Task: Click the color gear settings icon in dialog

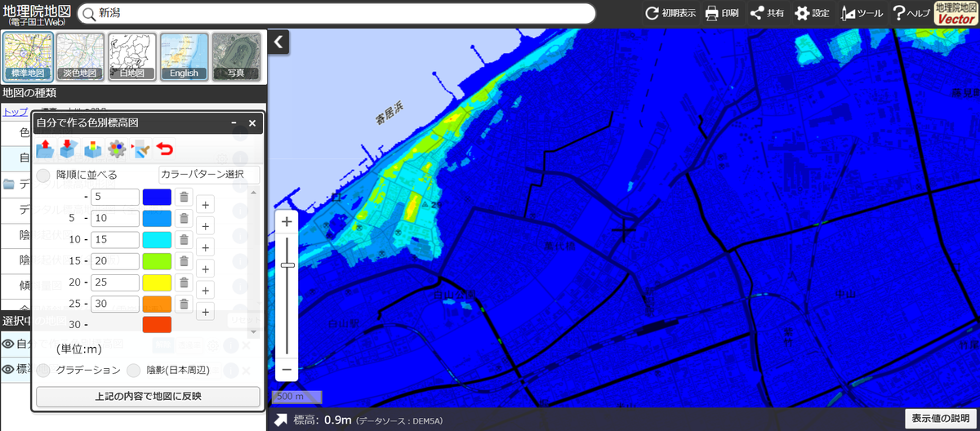Action: 117,149
